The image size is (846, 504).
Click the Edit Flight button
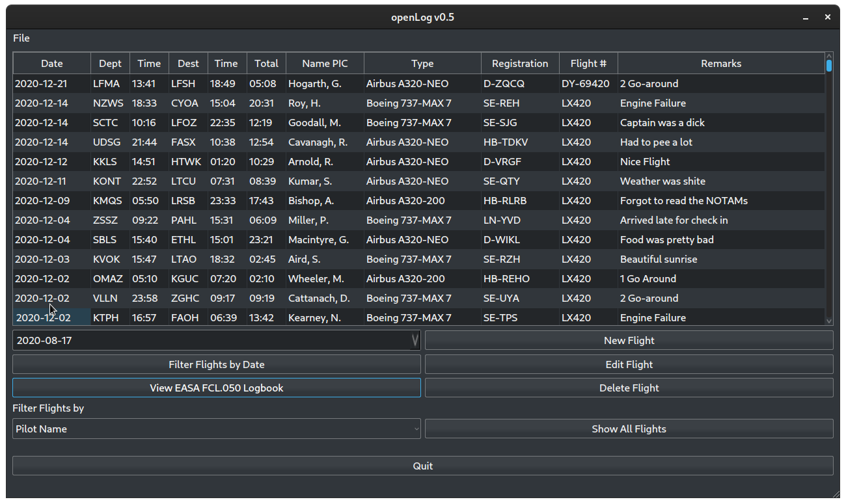(629, 364)
